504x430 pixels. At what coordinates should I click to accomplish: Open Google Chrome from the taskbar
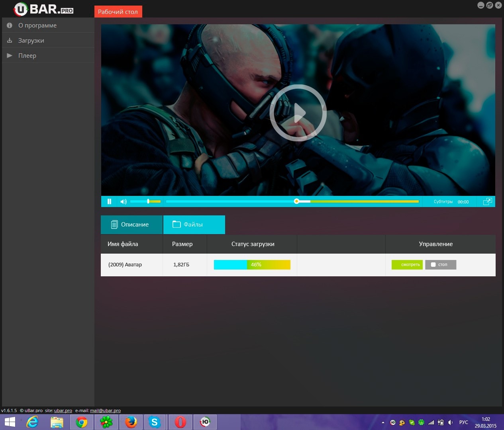point(82,422)
